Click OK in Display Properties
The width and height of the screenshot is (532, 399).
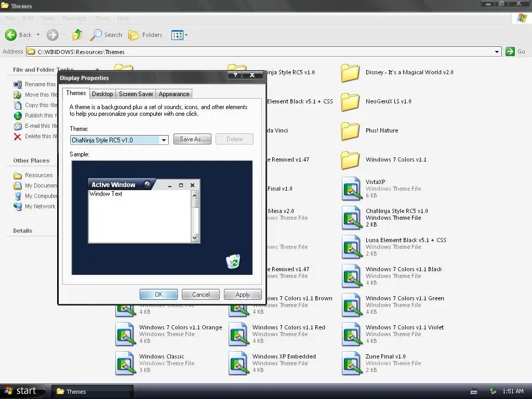[158, 295]
